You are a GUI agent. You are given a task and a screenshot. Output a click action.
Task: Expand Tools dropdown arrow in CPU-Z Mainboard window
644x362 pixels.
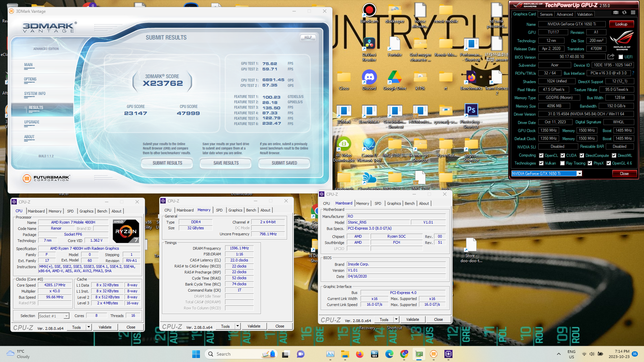click(x=396, y=319)
